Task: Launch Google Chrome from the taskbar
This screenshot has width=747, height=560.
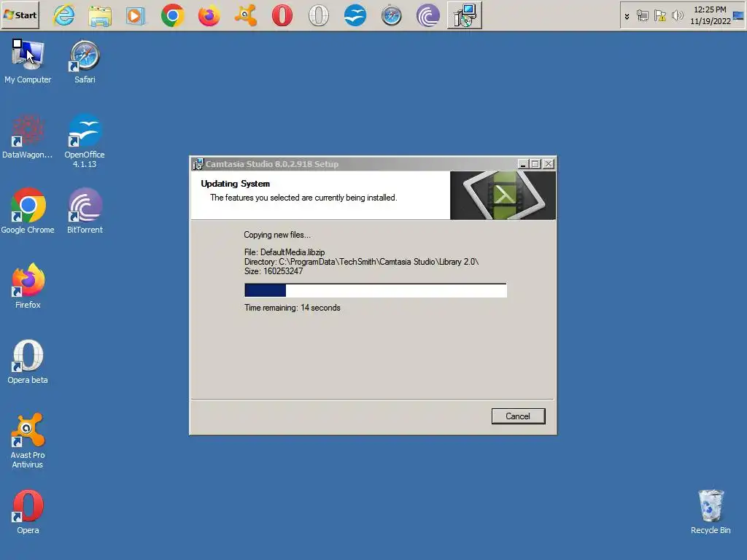Action: pyautogui.click(x=172, y=16)
